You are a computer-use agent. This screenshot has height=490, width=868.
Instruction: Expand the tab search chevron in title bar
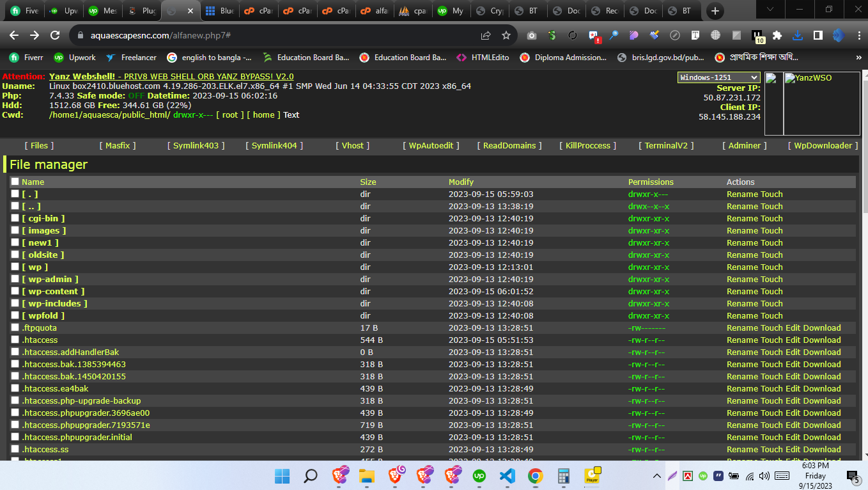pyautogui.click(x=770, y=10)
